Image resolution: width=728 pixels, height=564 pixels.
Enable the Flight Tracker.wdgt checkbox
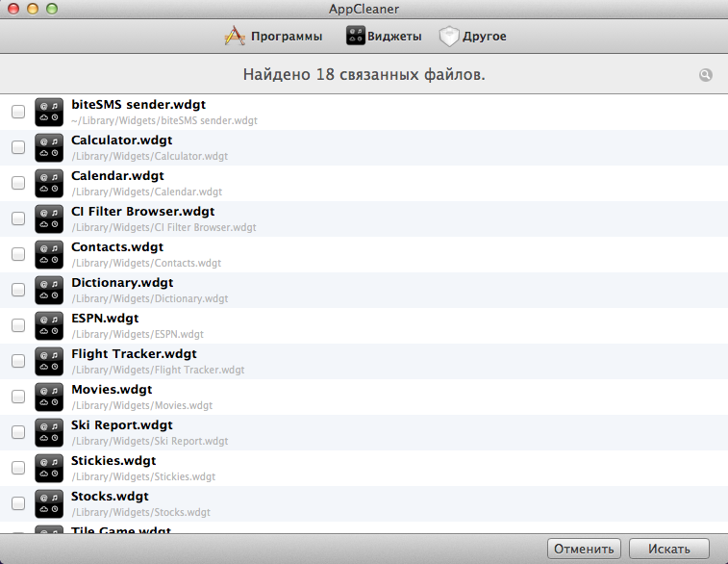(x=18, y=361)
